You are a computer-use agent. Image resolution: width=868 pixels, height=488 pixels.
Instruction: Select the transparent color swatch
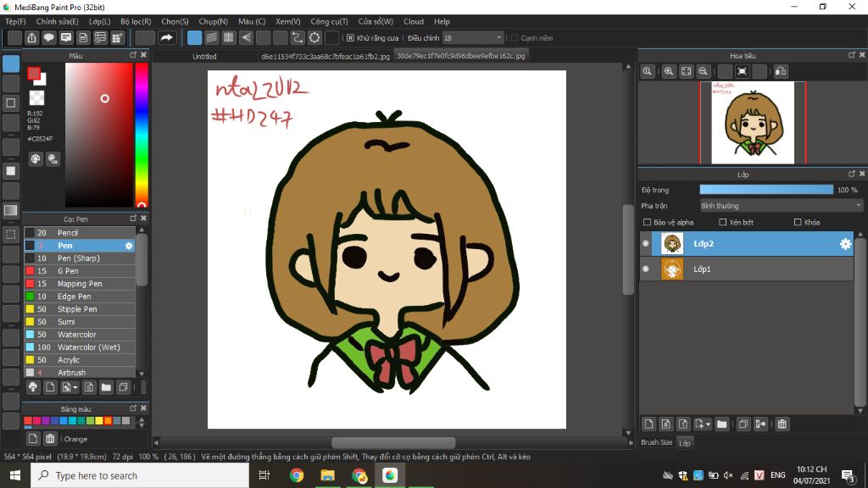point(36,98)
